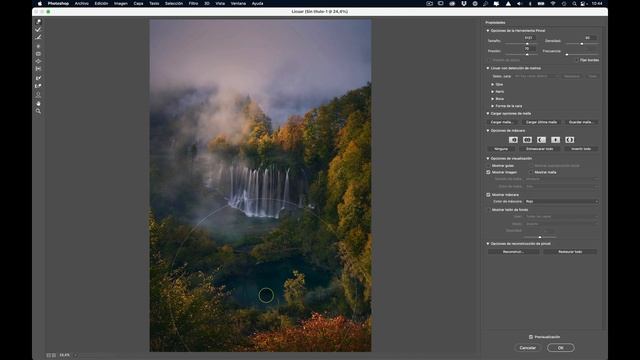The image size is (640, 360).
Task: Open the Archivo menu
Action: pos(82,3)
